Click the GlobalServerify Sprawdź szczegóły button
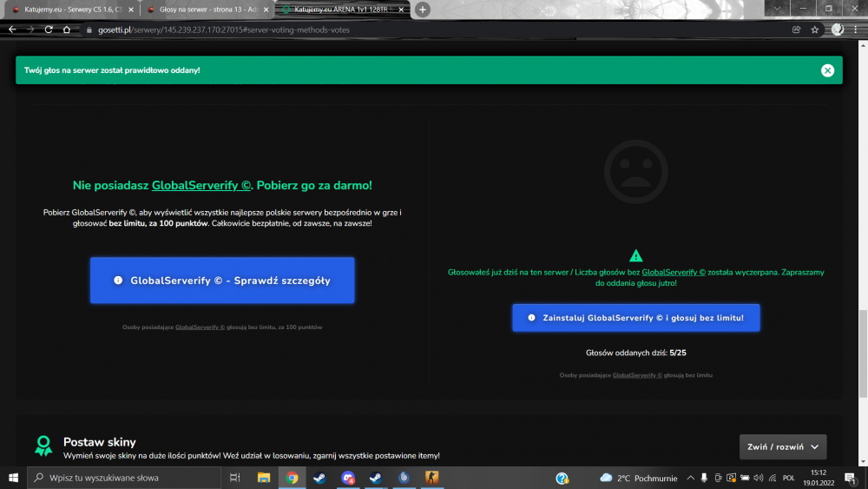This screenshot has height=489, width=868. 222,281
